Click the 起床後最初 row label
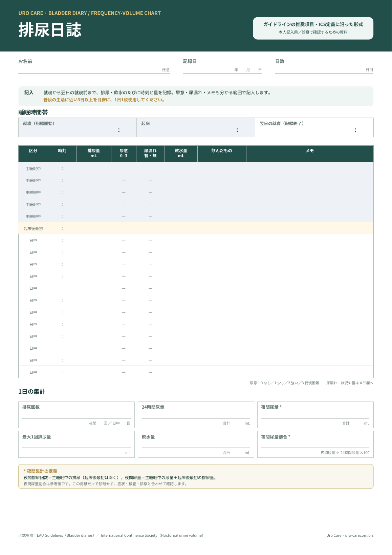The height and width of the screenshot is (555, 392). (33, 229)
